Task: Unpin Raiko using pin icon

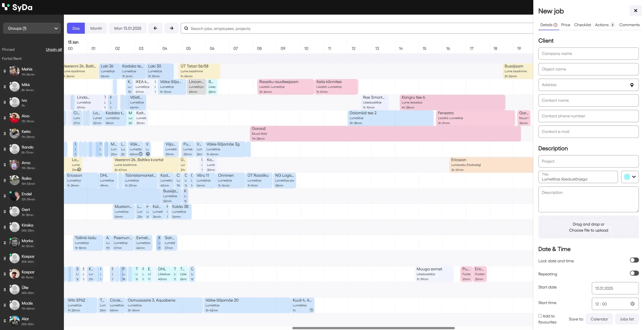Action: tap(5, 180)
